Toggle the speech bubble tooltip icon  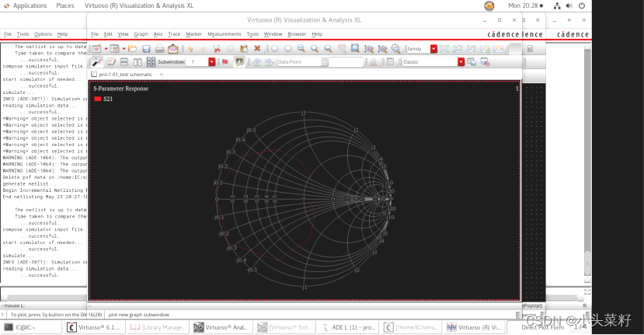point(239,61)
